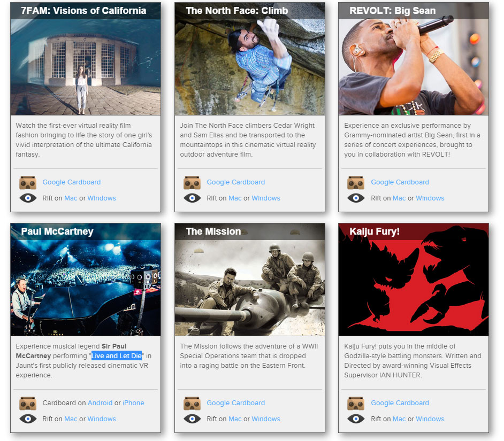Click the description 'Kaiju Fury! puts you in the middle'
This screenshot has height=441, width=504.
click(x=413, y=360)
